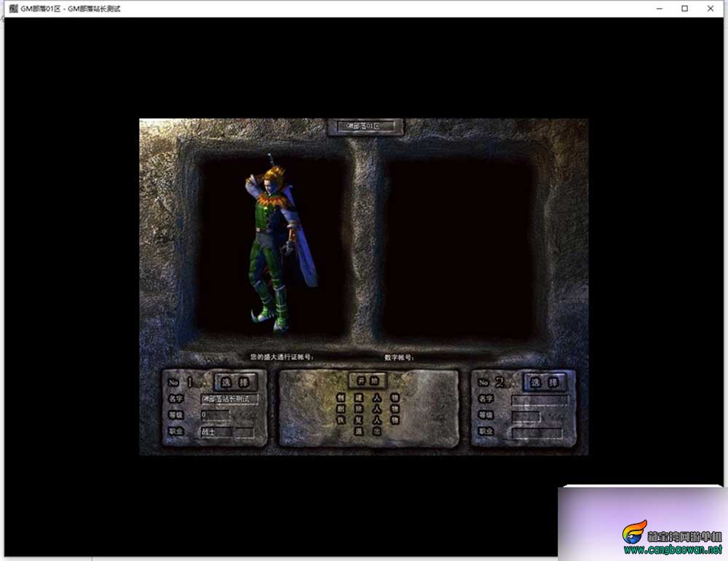
Task: Click the 开始 start button
Action: pyautogui.click(x=367, y=381)
